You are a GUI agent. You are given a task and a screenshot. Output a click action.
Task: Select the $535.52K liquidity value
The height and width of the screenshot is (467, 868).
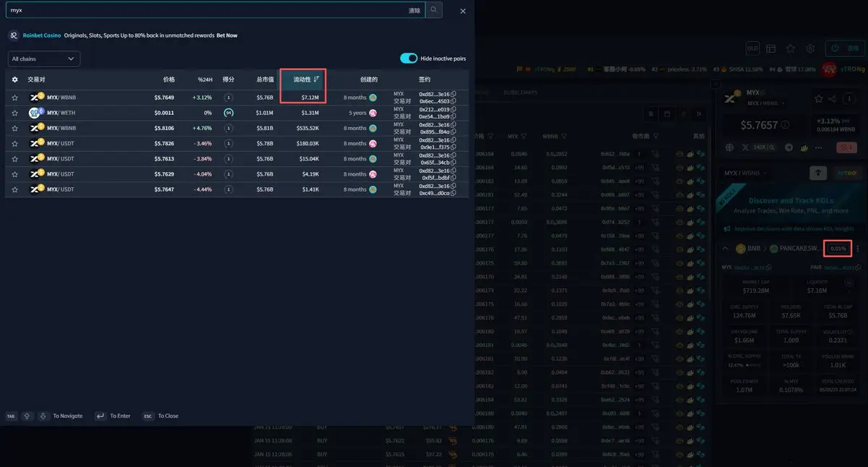[x=307, y=128]
